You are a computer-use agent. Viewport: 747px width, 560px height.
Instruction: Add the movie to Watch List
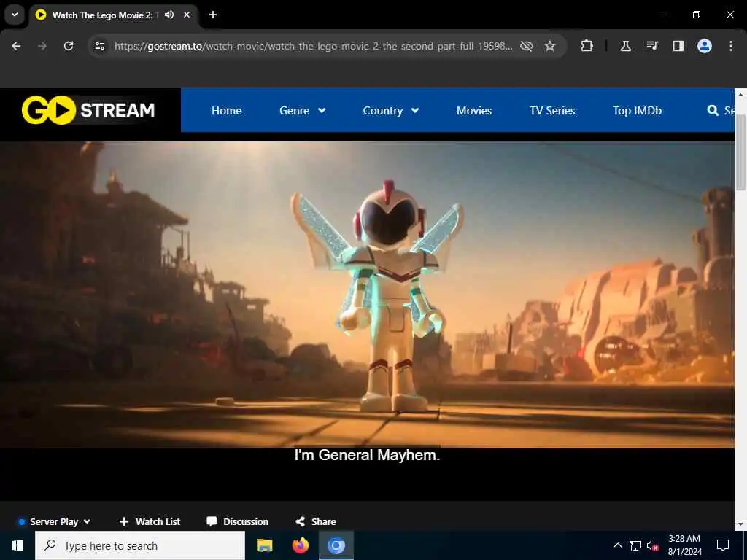click(150, 521)
